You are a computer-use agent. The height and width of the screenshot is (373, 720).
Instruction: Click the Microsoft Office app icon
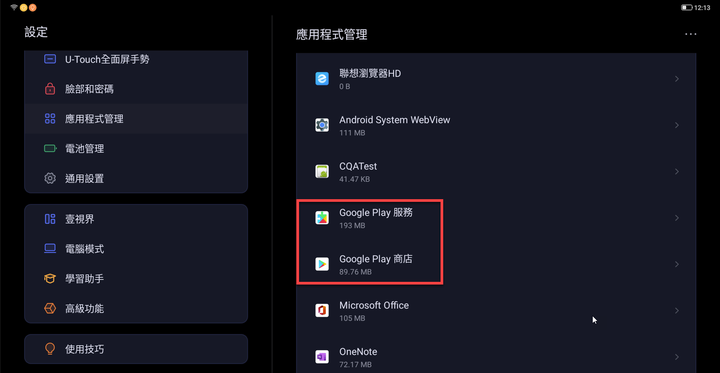pos(322,311)
